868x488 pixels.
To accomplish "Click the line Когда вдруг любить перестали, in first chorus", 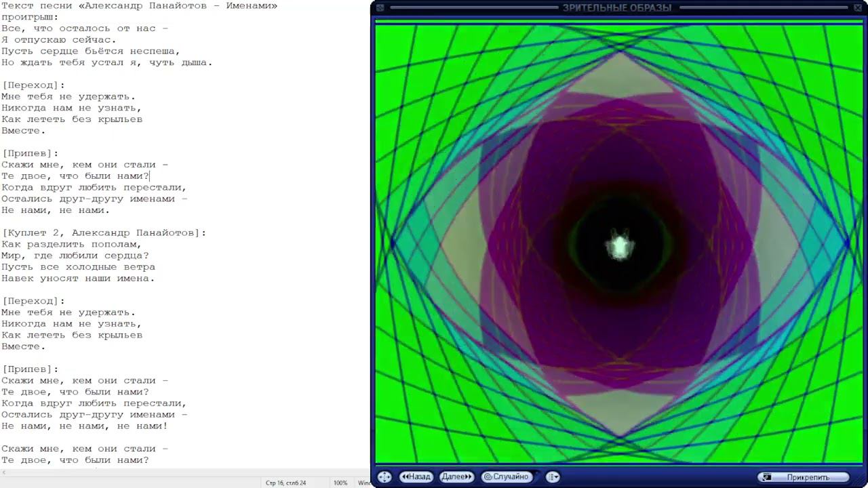I will 94,187.
